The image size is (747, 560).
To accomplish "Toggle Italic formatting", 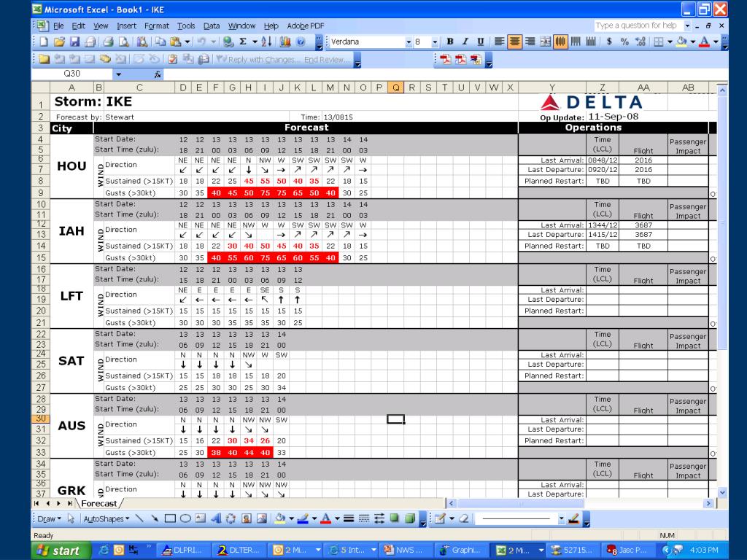I will [465, 42].
